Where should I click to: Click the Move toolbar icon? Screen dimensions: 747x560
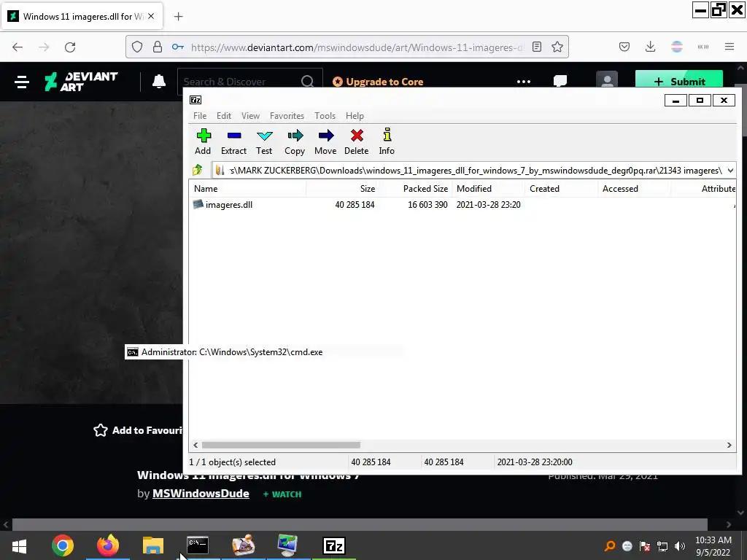coord(325,141)
